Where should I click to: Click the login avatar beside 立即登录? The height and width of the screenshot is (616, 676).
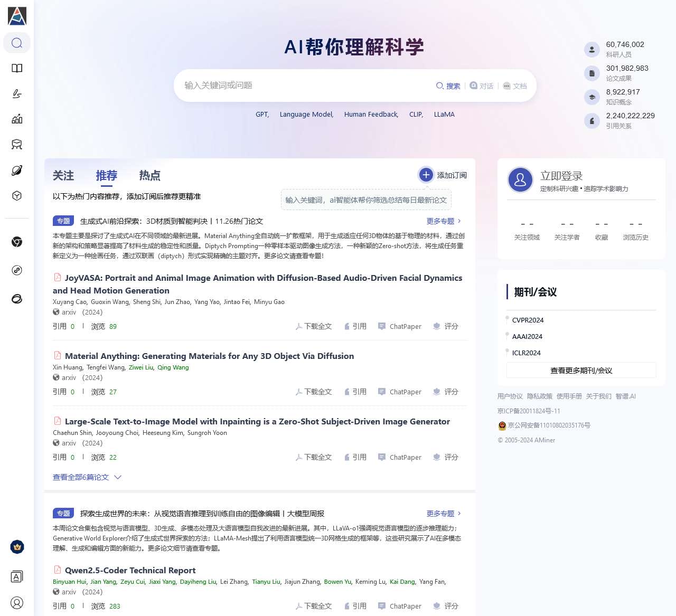click(520, 180)
